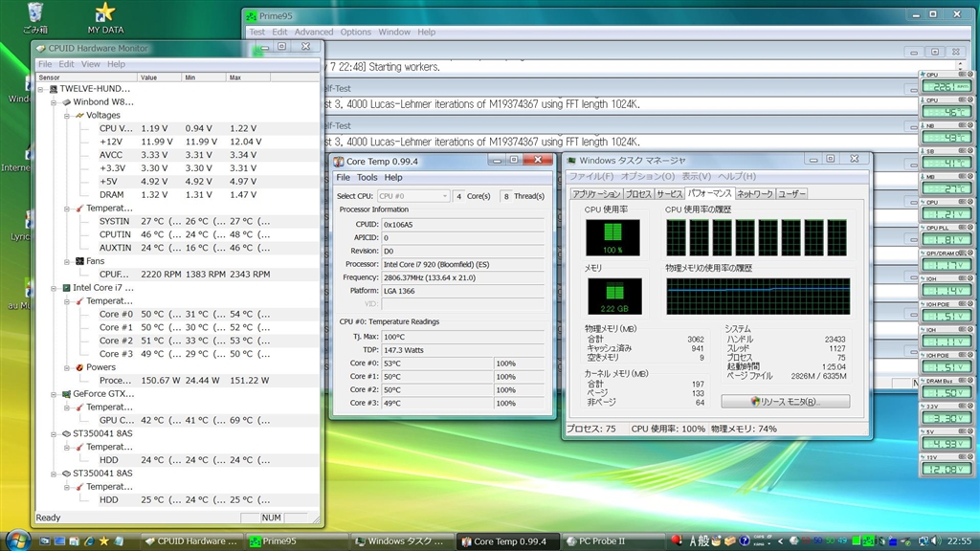Open the Recycle Bin desktop icon
The height and width of the screenshot is (551, 980).
pyautogui.click(x=34, y=13)
